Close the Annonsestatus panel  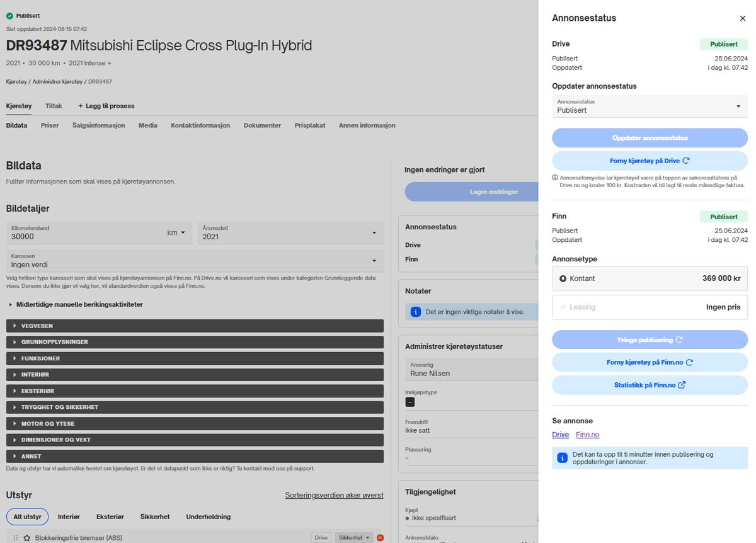(x=742, y=19)
